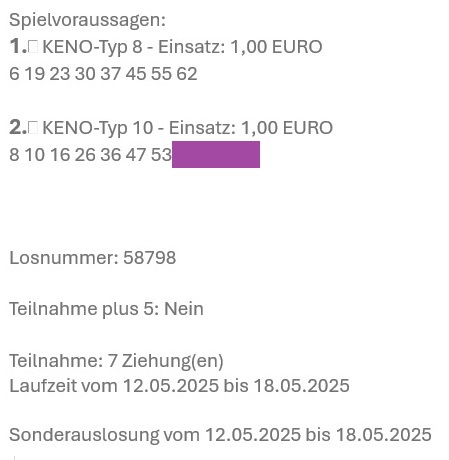Click the bold 1. list number
449x460 pixels.
(18, 46)
